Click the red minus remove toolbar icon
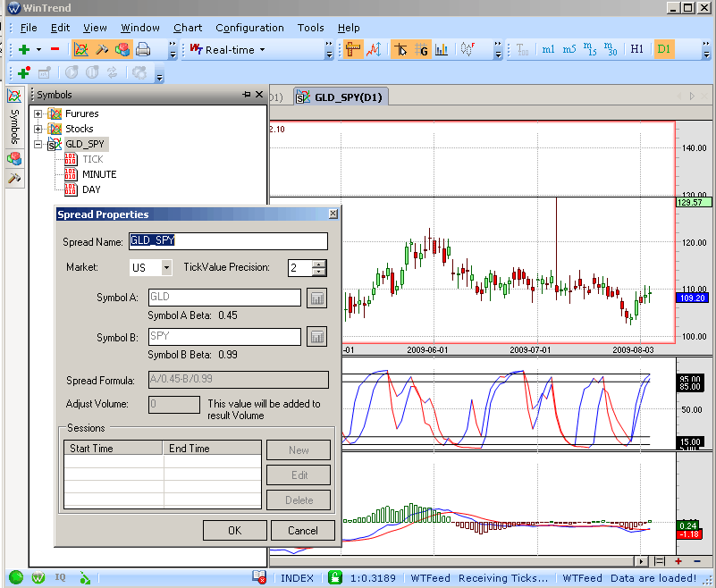The height and width of the screenshot is (588, 716). click(55, 49)
